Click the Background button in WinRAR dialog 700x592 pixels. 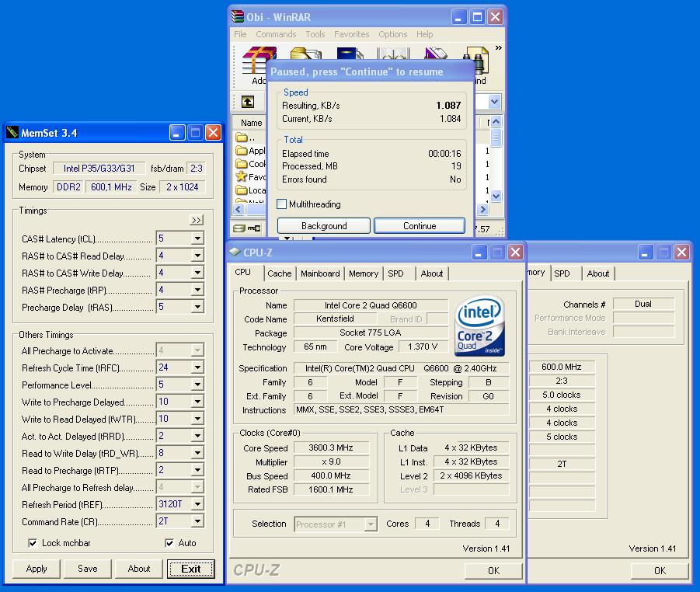point(324,226)
